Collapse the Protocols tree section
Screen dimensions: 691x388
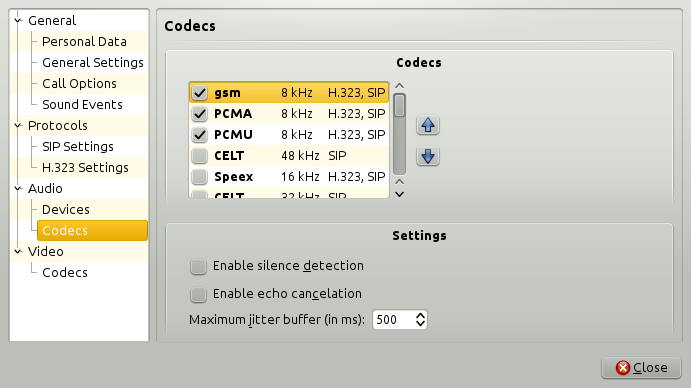pos(18,126)
